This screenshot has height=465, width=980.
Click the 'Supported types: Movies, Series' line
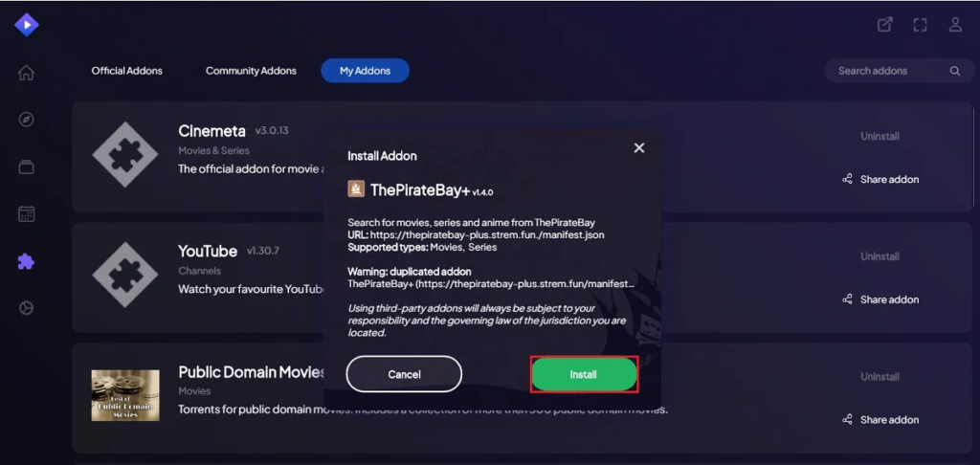point(422,247)
